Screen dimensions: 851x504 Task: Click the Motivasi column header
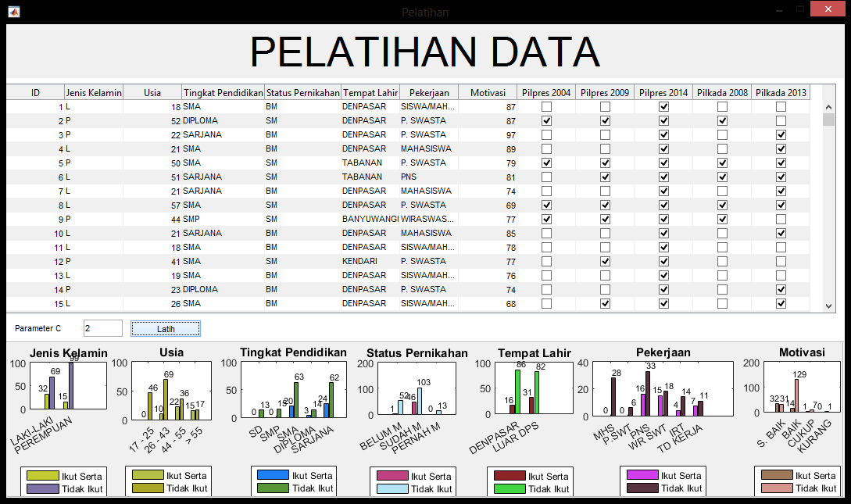(x=488, y=93)
